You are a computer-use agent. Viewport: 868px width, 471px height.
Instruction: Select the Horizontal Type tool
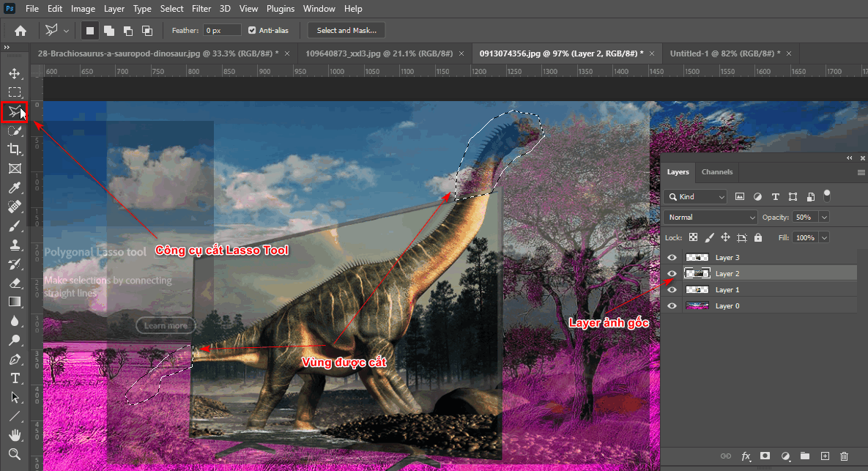(x=15, y=379)
